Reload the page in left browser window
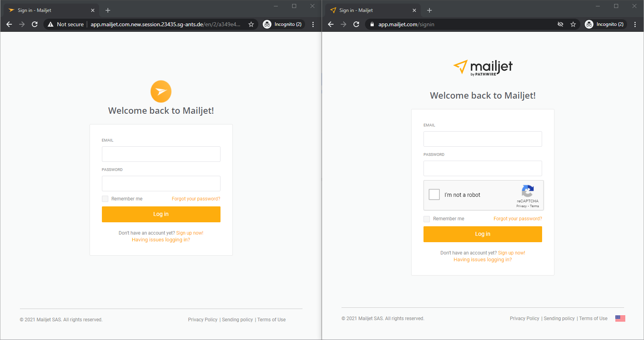 point(35,24)
